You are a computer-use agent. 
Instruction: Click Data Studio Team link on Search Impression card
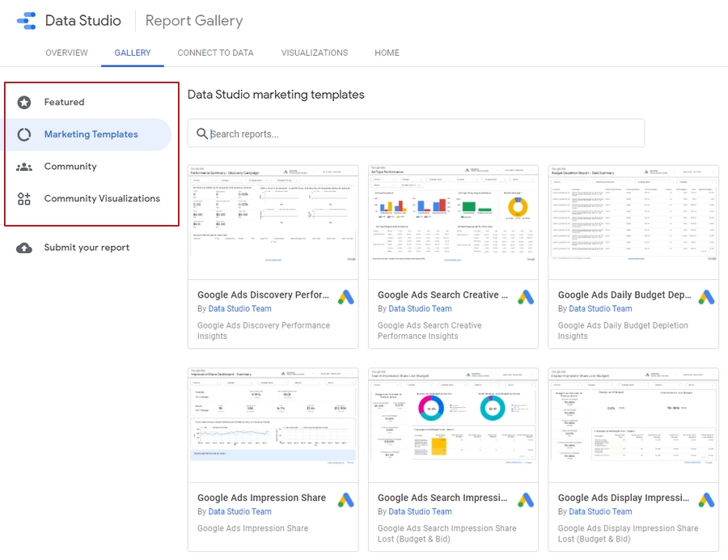(x=420, y=511)
